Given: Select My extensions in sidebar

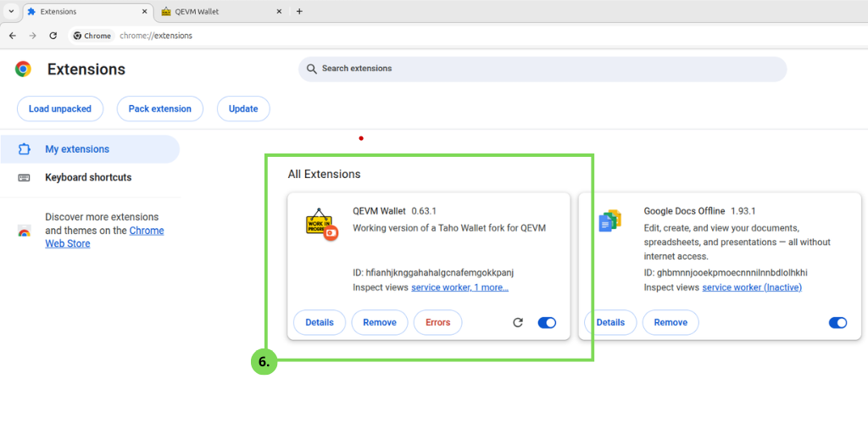Looking at the screenshot, I should coord(90,149).
